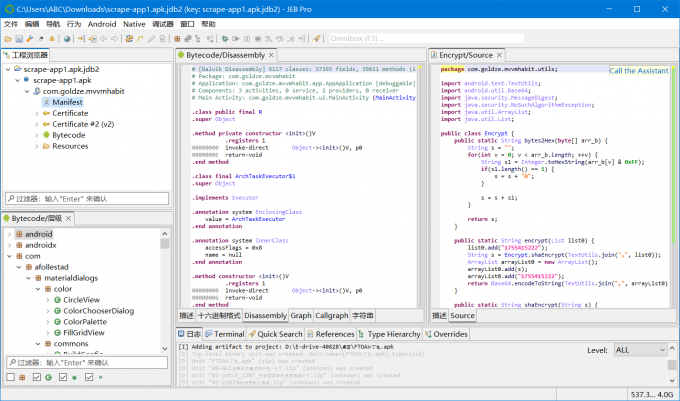Toggle the field filter checkbox
Viewport: 680px width, 401px height.
click(88, 377)
